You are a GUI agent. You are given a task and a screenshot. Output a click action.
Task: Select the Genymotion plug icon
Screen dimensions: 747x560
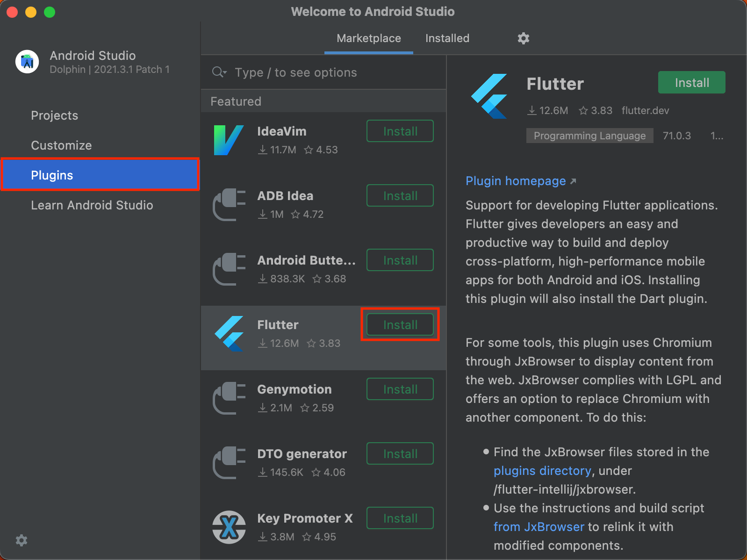tap(229, 398)
